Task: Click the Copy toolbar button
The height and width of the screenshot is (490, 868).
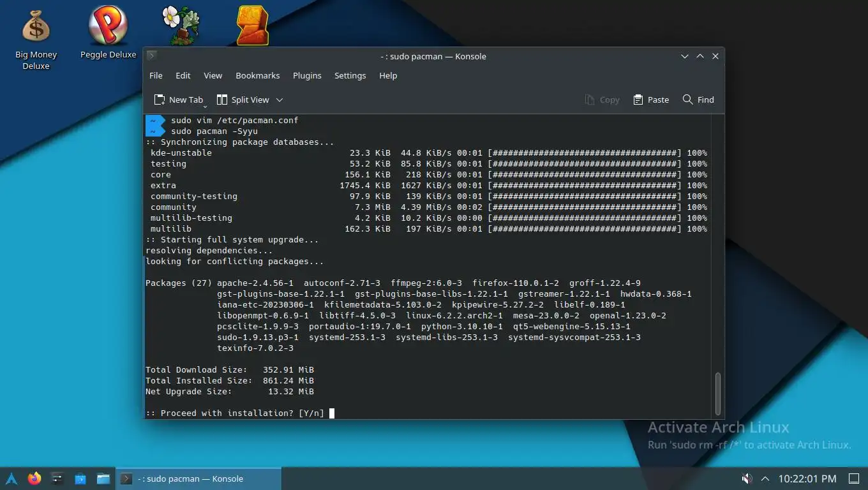Action: [602, 100]
